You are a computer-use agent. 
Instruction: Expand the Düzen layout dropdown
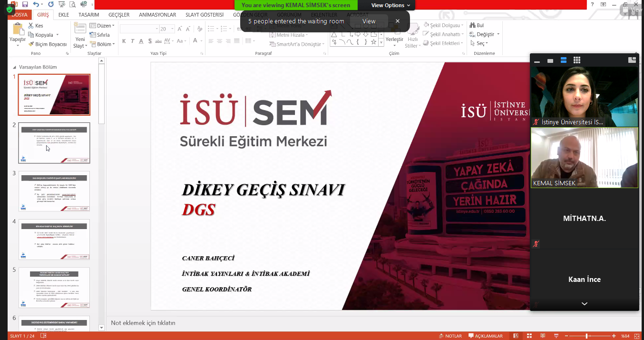click(102, 26)
